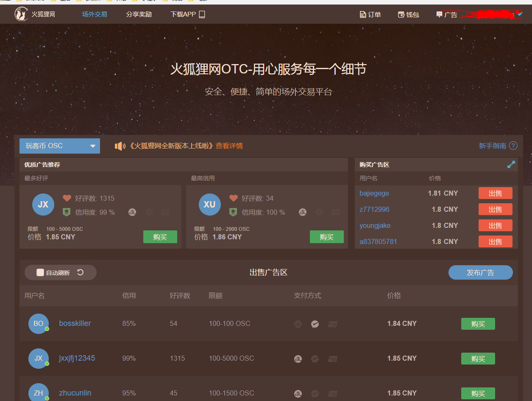This screenshot has width=532, height=401.
Task: Open the 下载APP nav item
Action: click(188, 14)
